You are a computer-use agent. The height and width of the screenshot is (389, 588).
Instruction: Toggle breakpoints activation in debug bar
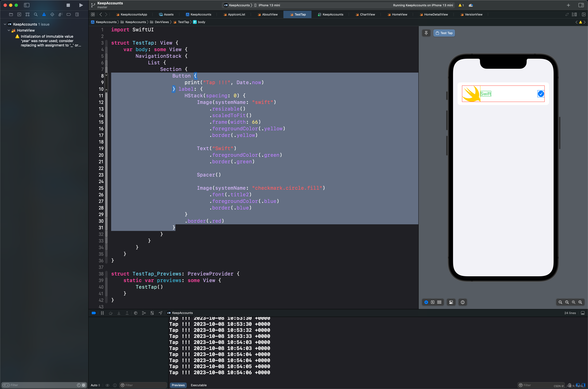click(x=94, y=313)
